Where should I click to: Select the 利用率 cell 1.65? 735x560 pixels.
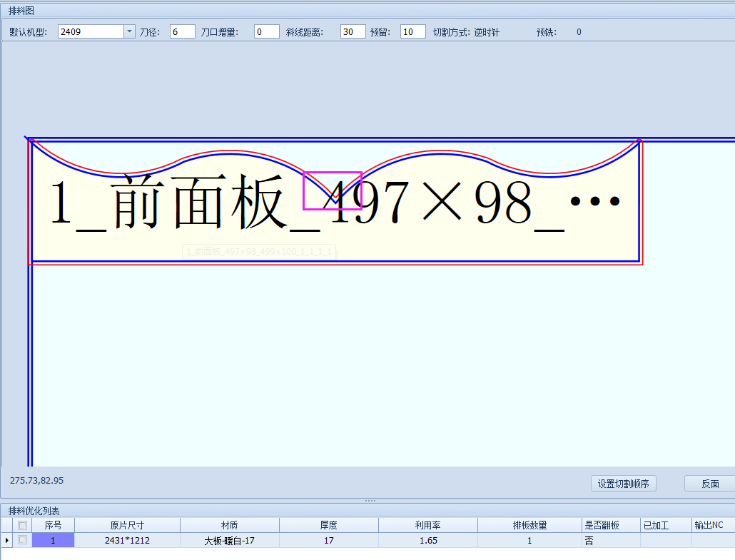pyautogui.click(x=428, y=540)
